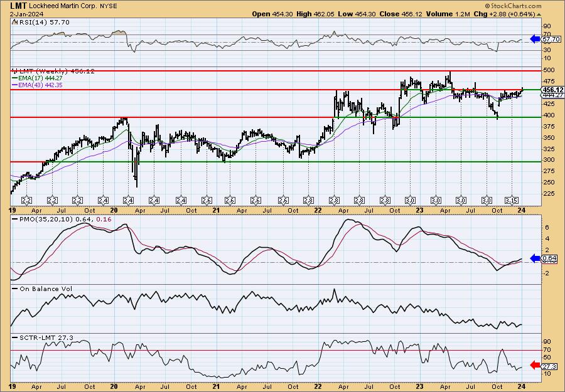
Task: Click the 500 price axis label
Action: 549,70
